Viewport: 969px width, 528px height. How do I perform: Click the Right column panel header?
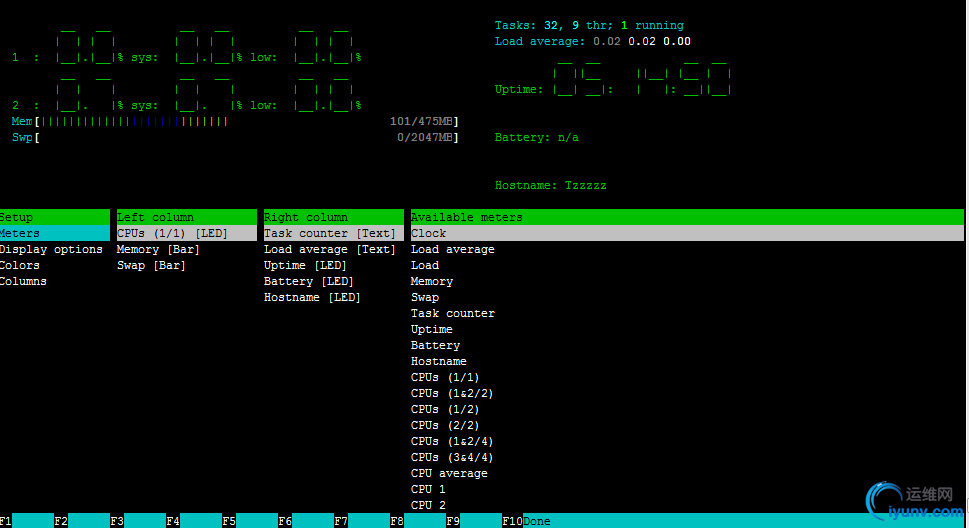point(334,217)
